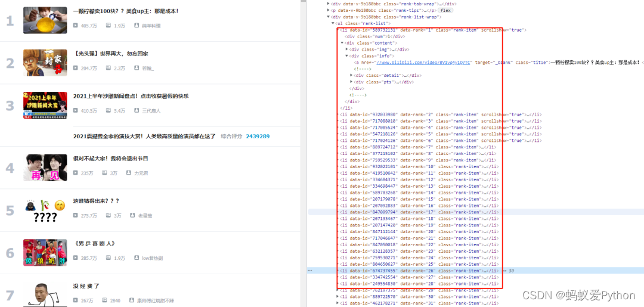This screenshot has height=307, width=644.
Task: Click the 再见 thumbnail of rank 4
Action: click(45, 168)
